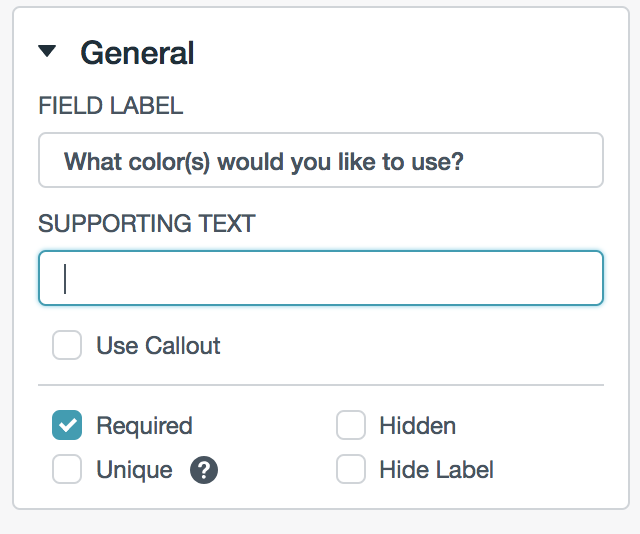Viewport: 640px width, 534px height.
Task: Enable the Use Callout checkbox
Action: pos(67,346)
